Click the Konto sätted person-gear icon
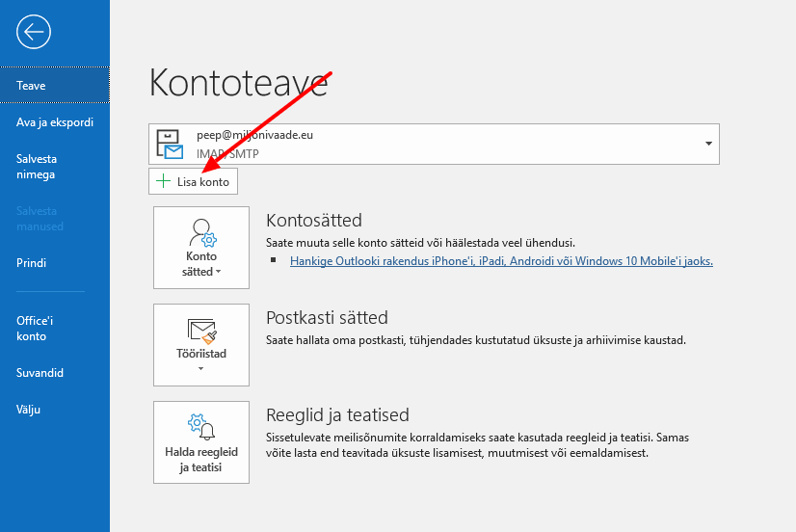This screenshot has height=532, width=796. pos(201,232)
